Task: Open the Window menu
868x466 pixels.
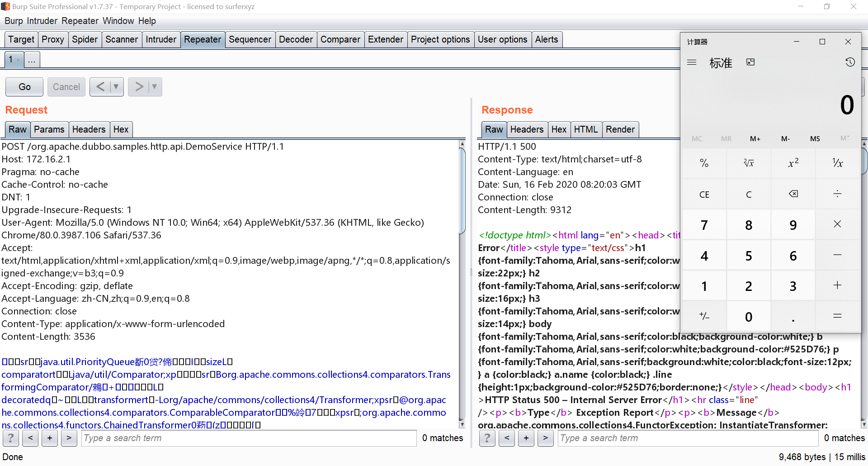Action: click(x=118, y=21)
